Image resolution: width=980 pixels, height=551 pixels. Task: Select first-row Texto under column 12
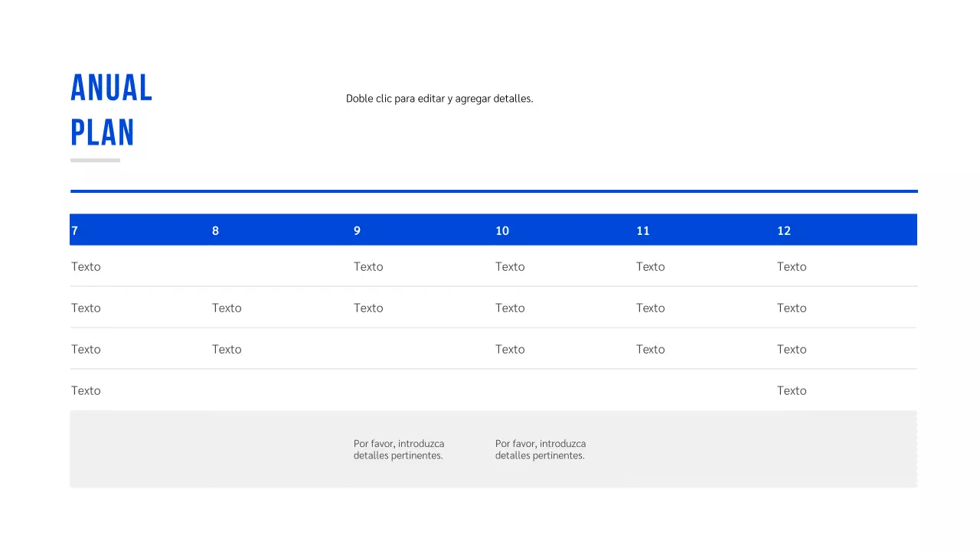pos(792,266)
